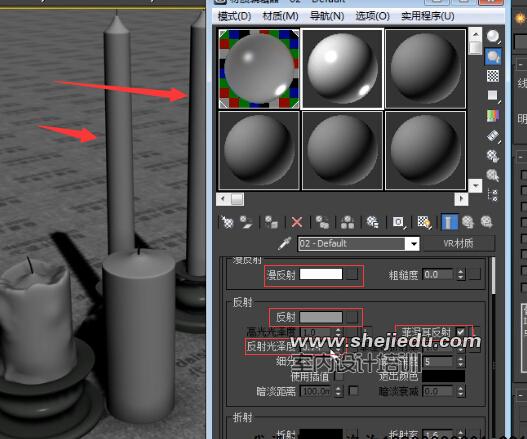Select the first sample slot in bottom row
Screen dimensions: 527x439
259,151
